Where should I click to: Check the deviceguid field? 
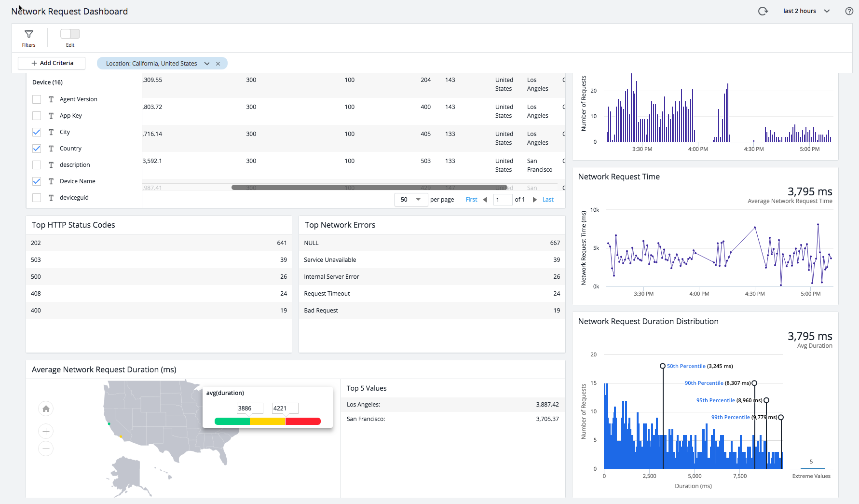pos(37,198)
